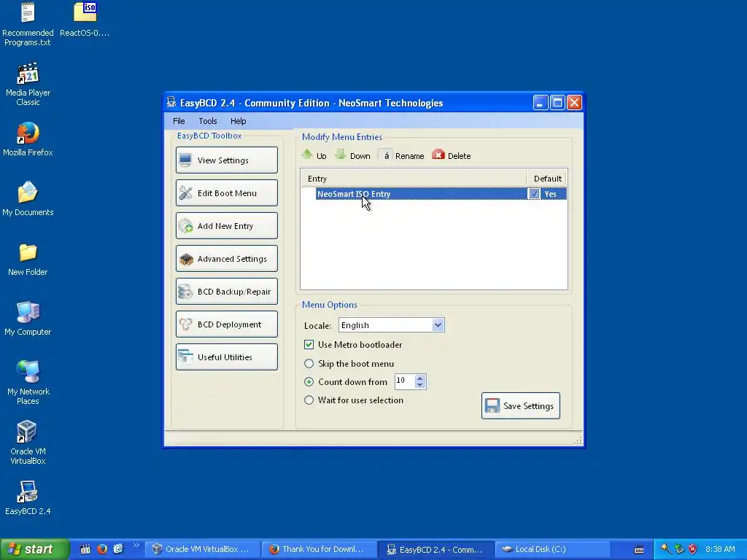The image size is (747, 560).
Task: Open the Help menu
Action: point(239,121)
